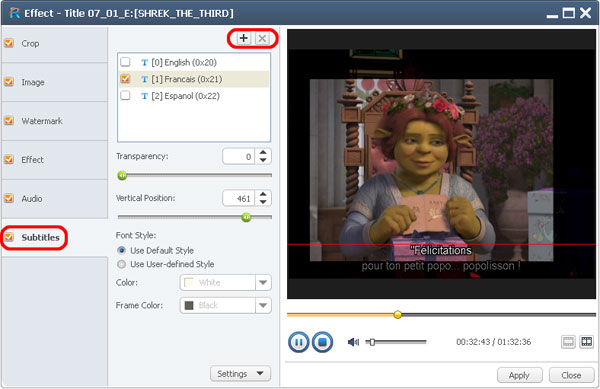Open the Subtitles tab

[x=54, y=238]
